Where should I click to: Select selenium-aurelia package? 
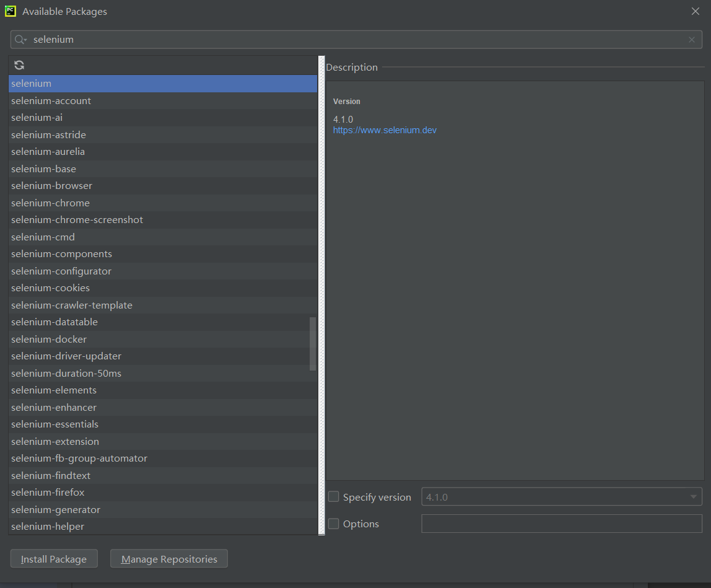pos(163,152)
